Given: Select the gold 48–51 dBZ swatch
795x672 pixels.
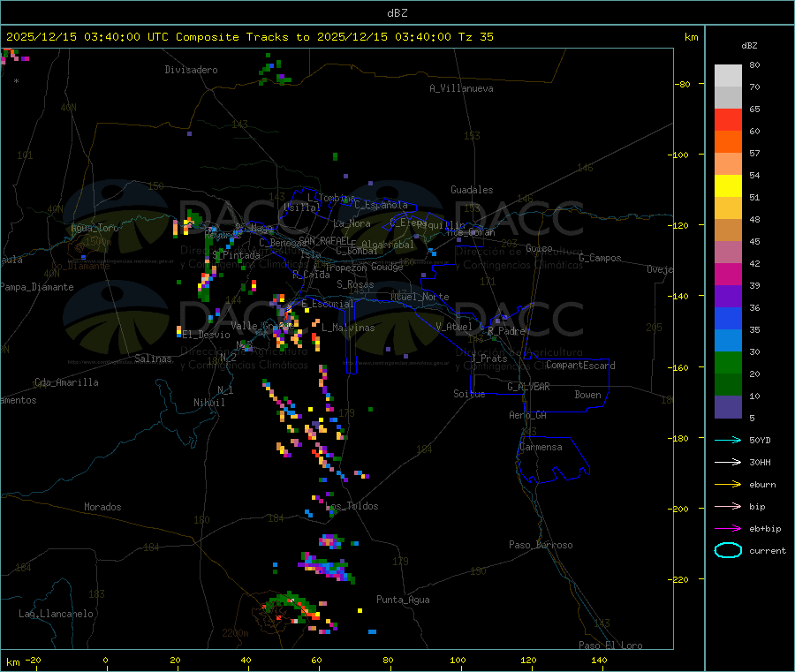Looking at the screenshot, I should click(x=728, y=208).
